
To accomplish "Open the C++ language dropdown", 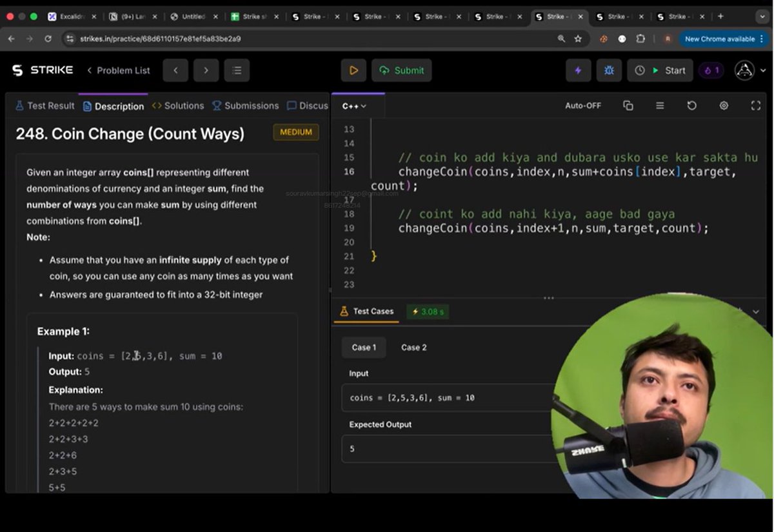I will [x=354, y=106].
